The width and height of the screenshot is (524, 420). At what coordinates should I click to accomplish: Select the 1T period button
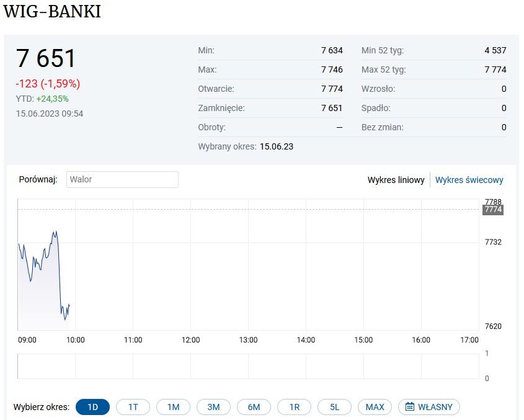point(133,407)
